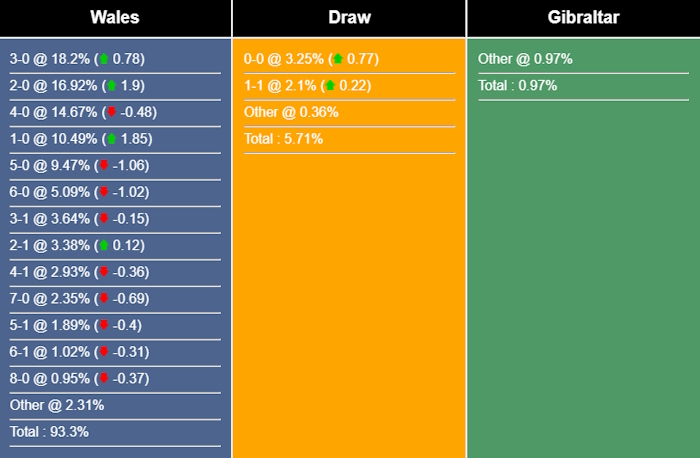The image size is (700, 458).
Task: Click the red down arrow beside 4-0 score
Action: click(x=110, y=113)
